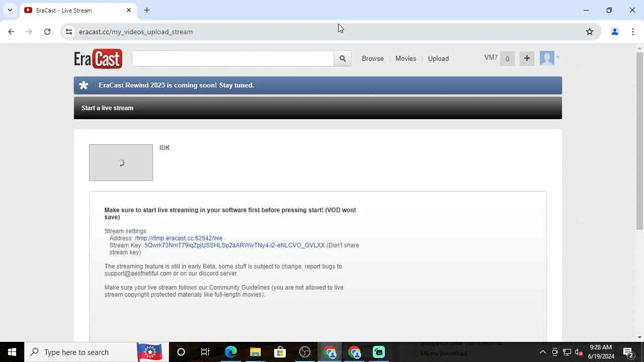Screen dimensions: 644x362
Task: Click the rtmp server address link
Action: coord(179,238)
